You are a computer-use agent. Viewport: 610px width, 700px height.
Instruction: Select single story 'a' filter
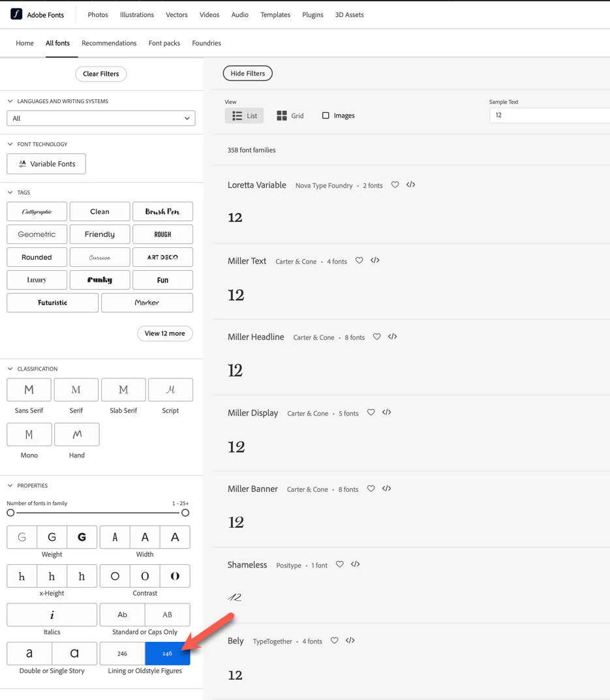(x=74, y=654)
